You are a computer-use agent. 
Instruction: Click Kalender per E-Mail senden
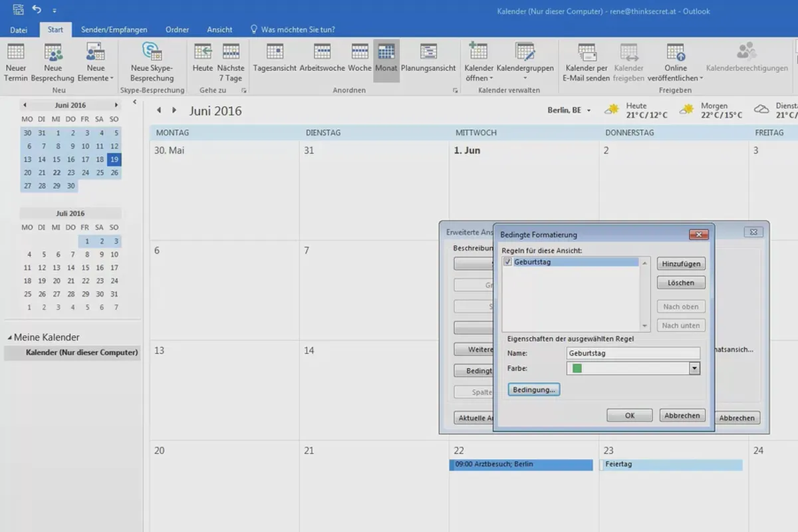[x=587, y=63]
